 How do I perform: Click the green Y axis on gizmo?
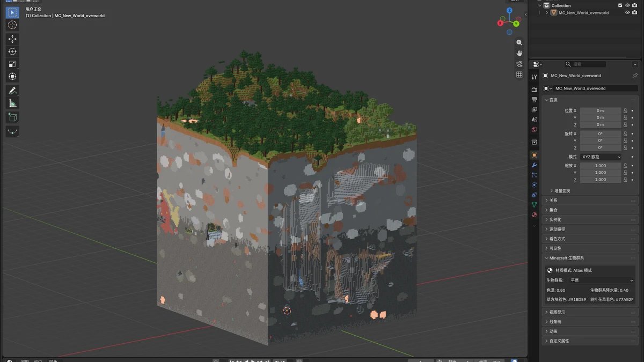[516, 24]
